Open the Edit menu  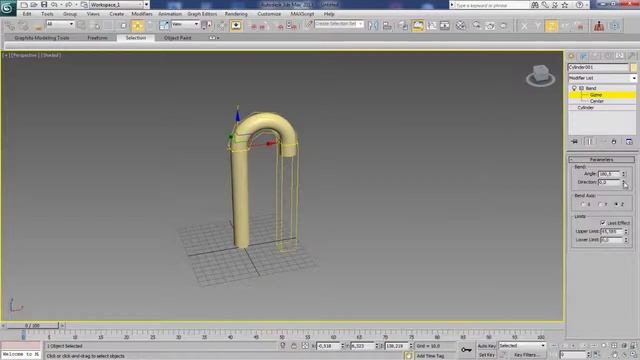[x=27, y=14]
